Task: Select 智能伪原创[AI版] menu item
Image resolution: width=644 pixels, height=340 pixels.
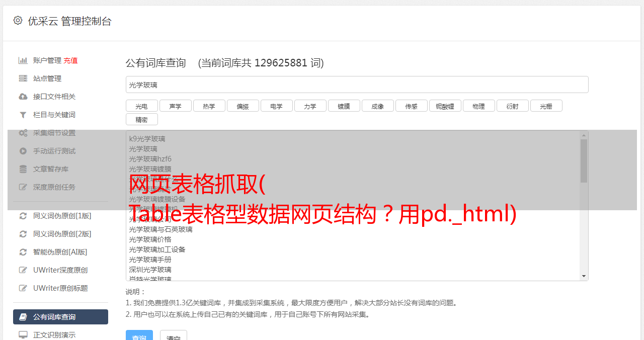Action: (x=60, y=252)
